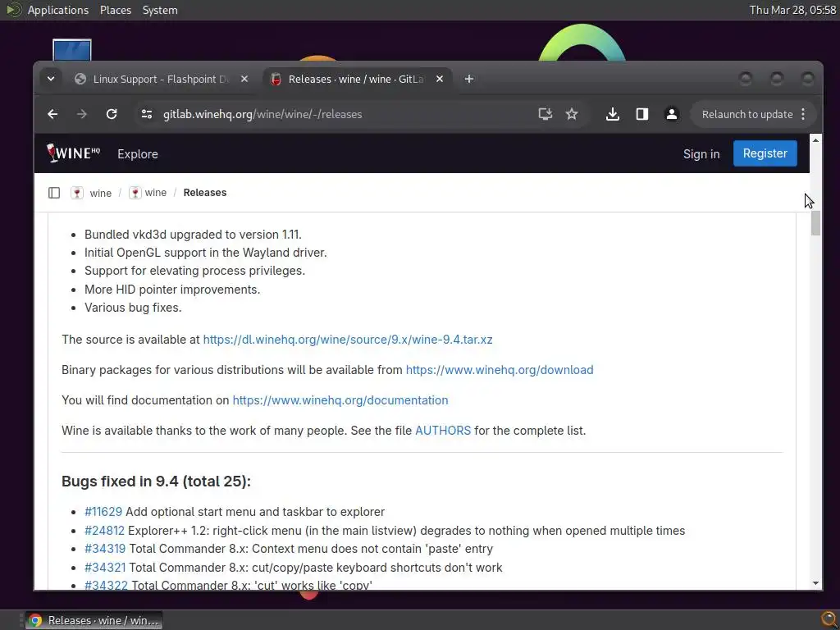Toggle the browser side panel
The width and height of the screenshot is (840, 630).
point(641,114)
